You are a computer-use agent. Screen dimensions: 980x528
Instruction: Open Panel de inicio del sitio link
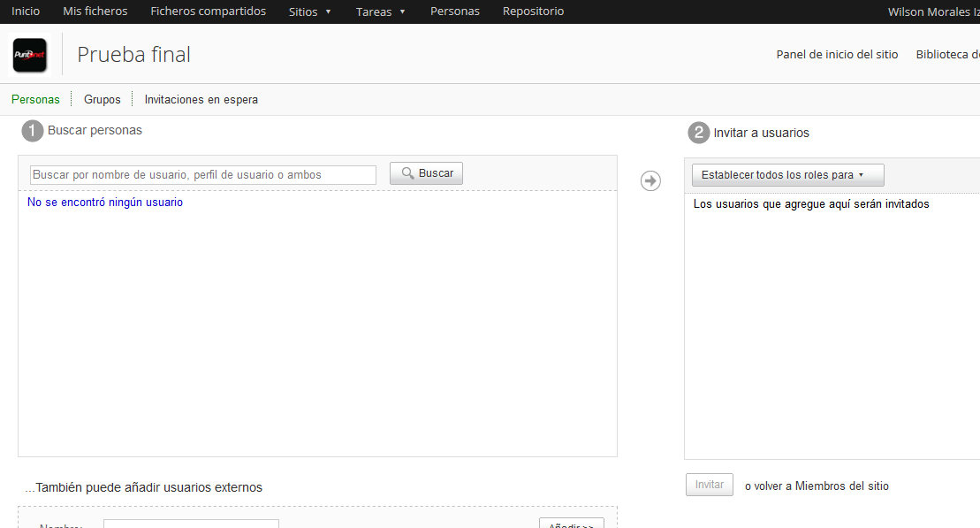coord(837,55)
